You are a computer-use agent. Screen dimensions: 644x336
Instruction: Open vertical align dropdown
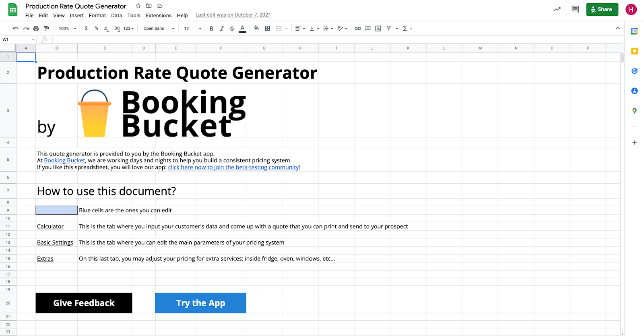pos(314,29)
